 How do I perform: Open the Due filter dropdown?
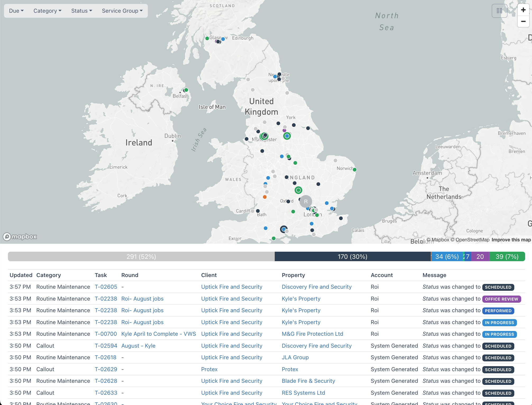pos(16,11)
